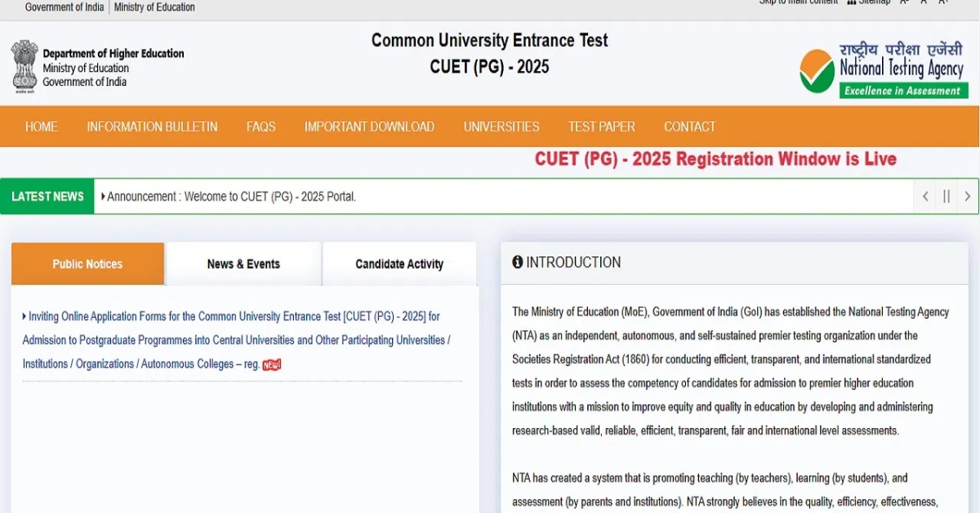Open the Inviting Online Application Forms notice
The width and height of the screenshot is (980, 513).
236,340
